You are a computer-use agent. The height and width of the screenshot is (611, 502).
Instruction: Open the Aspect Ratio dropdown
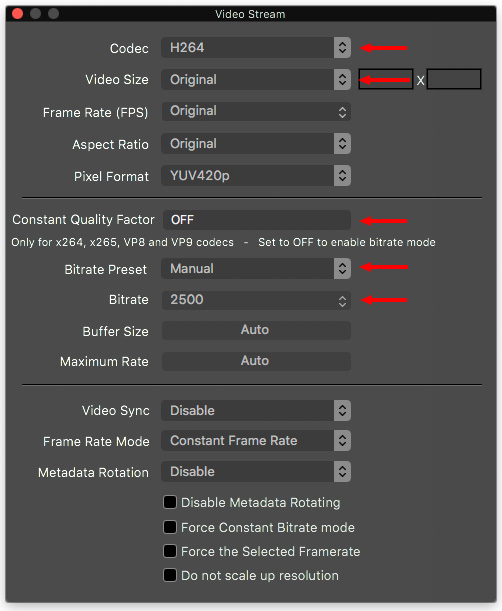click(256, 144)
